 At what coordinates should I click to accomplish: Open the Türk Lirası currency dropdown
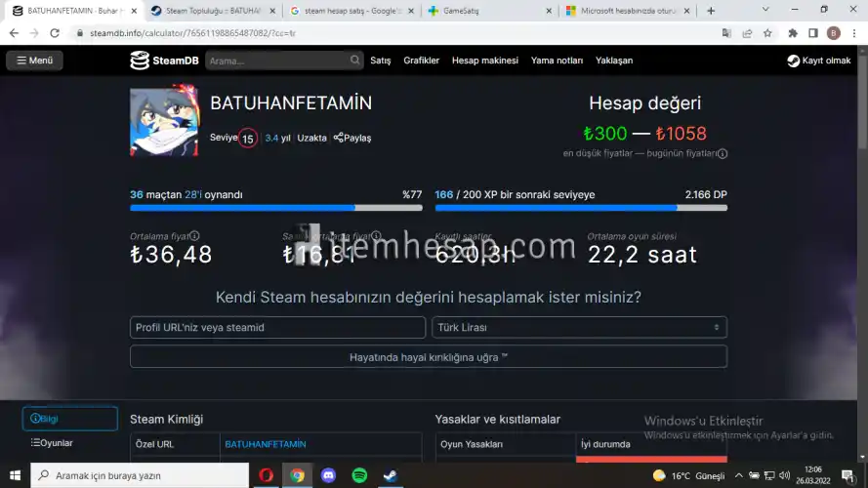click(580, 328)
